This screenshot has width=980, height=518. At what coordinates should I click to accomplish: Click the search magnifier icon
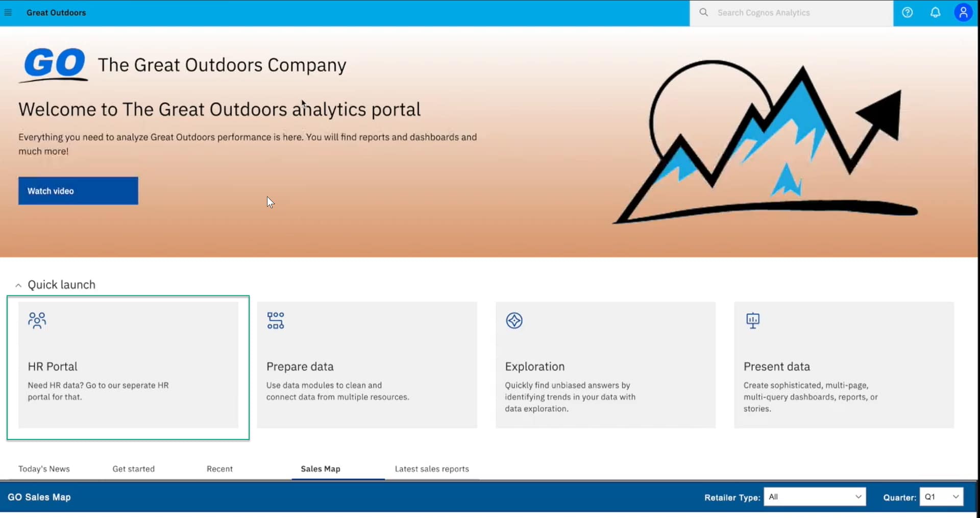coord(703,13)
